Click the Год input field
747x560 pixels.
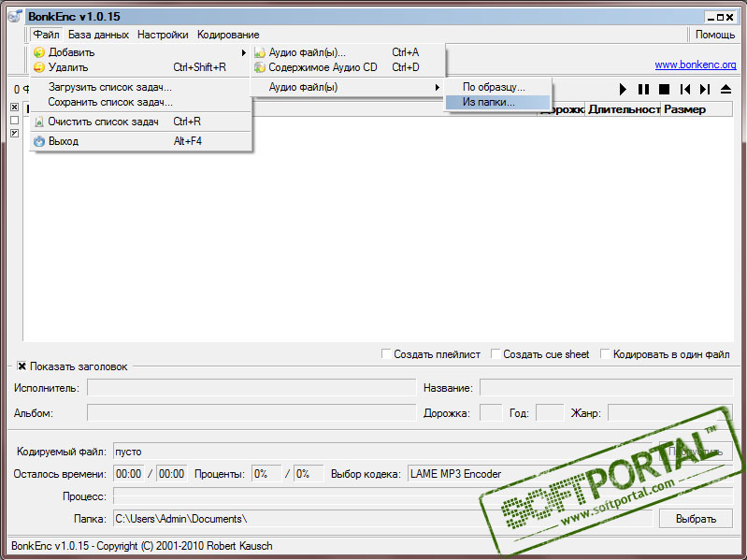[550, 413]
